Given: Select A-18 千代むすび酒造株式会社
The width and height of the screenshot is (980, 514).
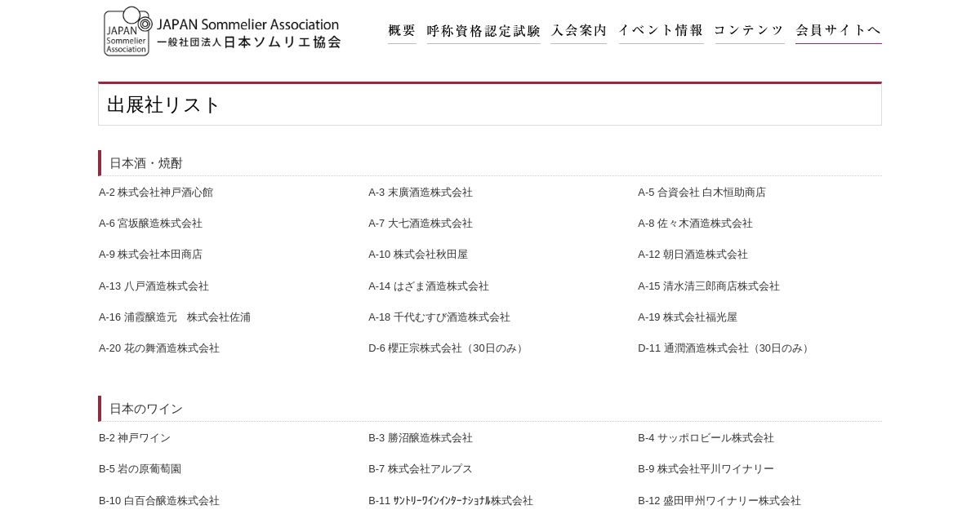Looking at the screenshot, I should tap(439, 317).
